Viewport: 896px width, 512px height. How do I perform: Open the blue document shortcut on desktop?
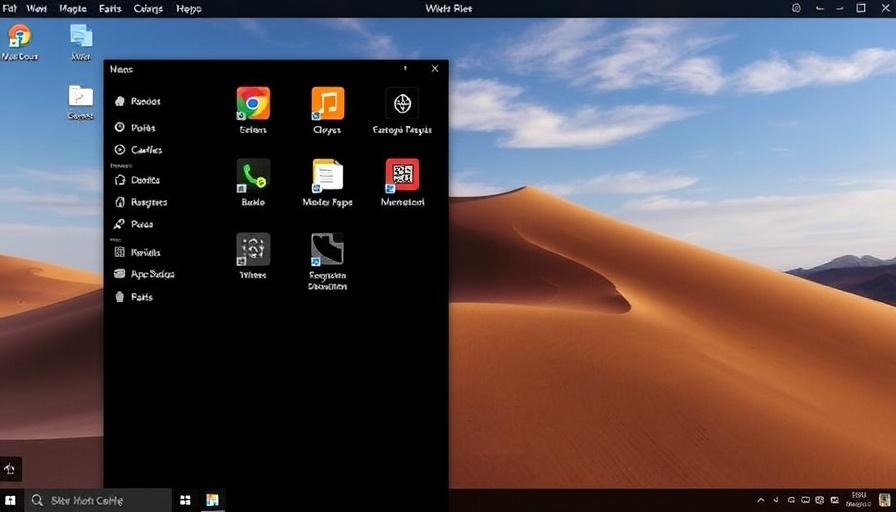point(81,41)
